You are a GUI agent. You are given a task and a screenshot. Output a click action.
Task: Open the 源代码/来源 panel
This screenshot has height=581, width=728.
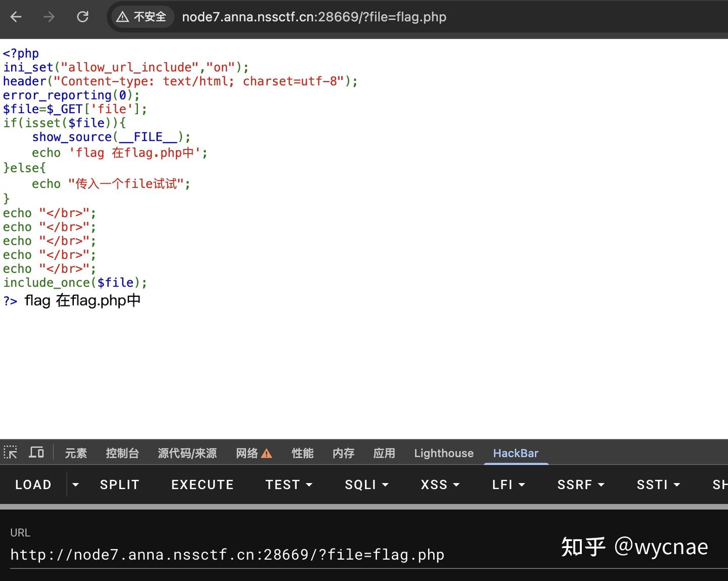(x=188, y=453)
